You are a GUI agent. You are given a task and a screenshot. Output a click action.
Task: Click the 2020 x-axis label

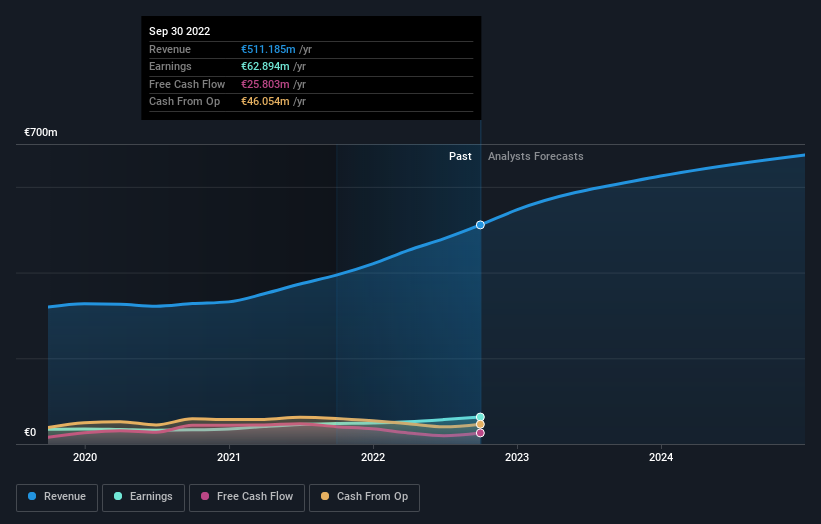click(85, 458)
